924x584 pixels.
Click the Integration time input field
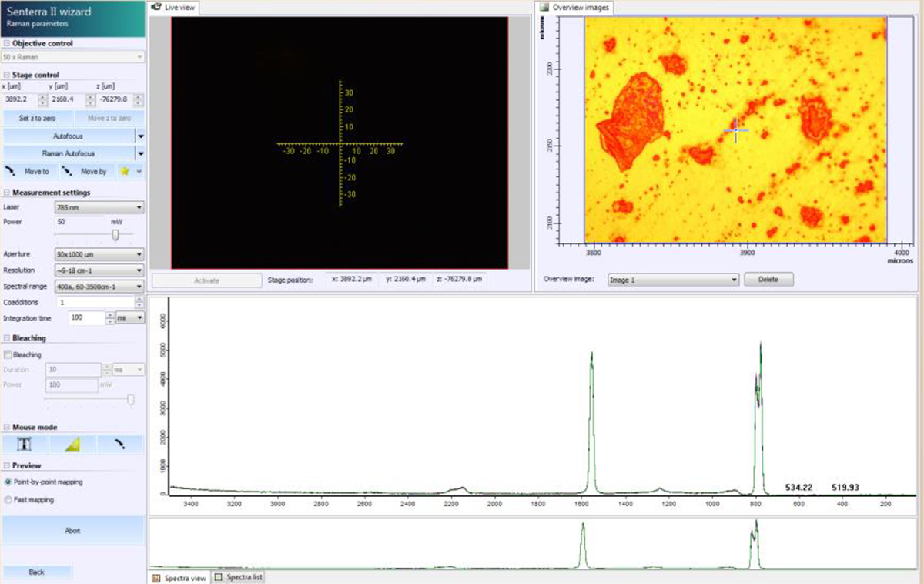[x=85, y=317]
